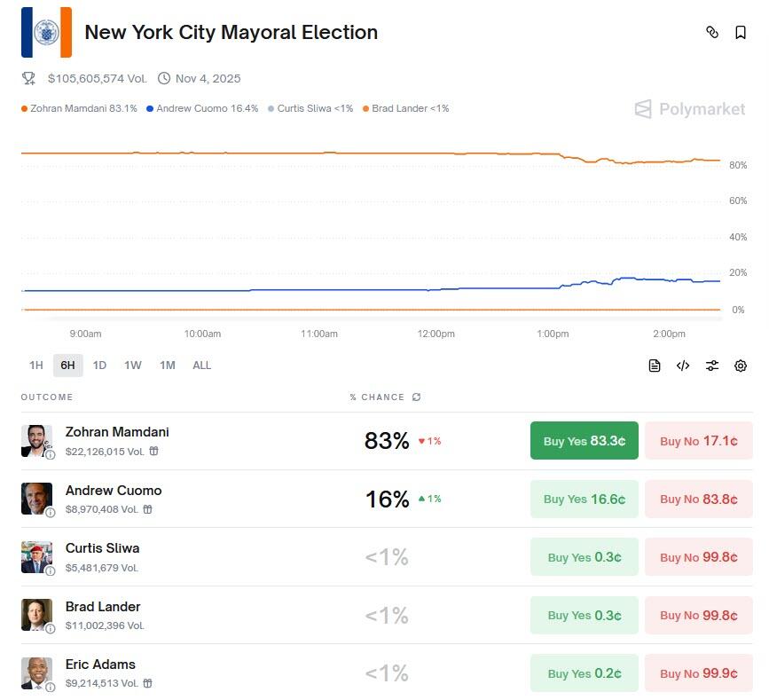Select the 1M chart timeframe
This screenshot has width=769, height=700.
tap(167, 366)
